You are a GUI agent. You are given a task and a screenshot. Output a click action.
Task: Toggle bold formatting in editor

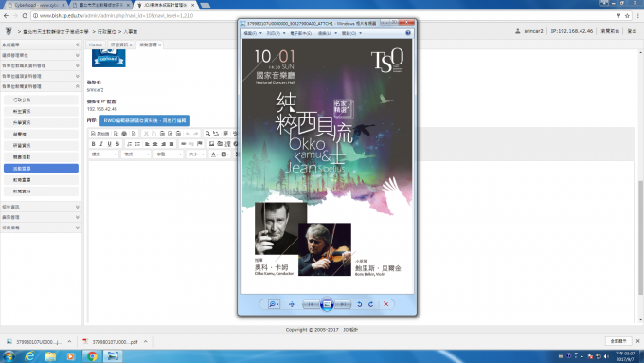(x=93, y=143)
